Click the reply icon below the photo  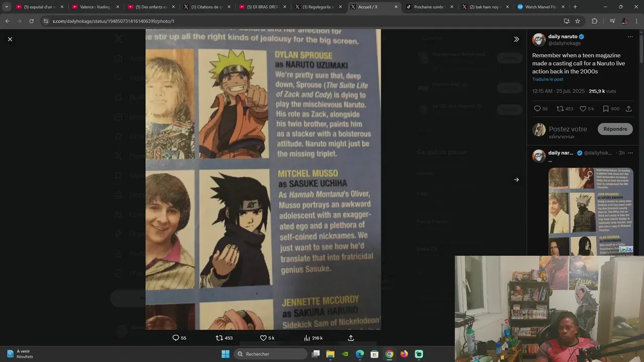pyautogui.click(x=176, y=338)
